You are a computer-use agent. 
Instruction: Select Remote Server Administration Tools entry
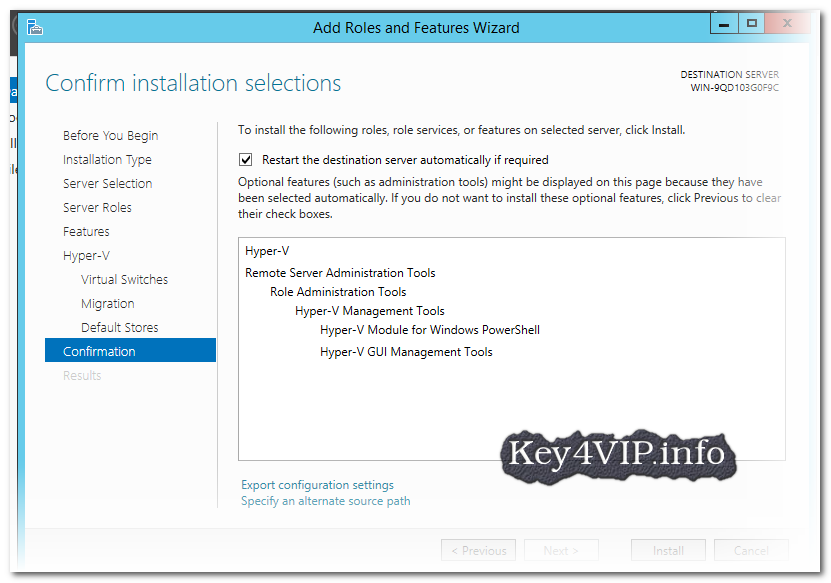[x=340, y=272]
